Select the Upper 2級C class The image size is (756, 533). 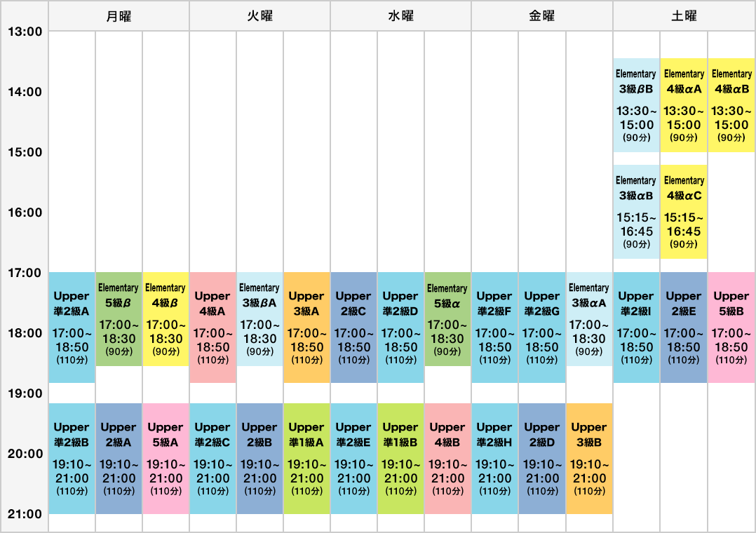(x=353, y=328)
